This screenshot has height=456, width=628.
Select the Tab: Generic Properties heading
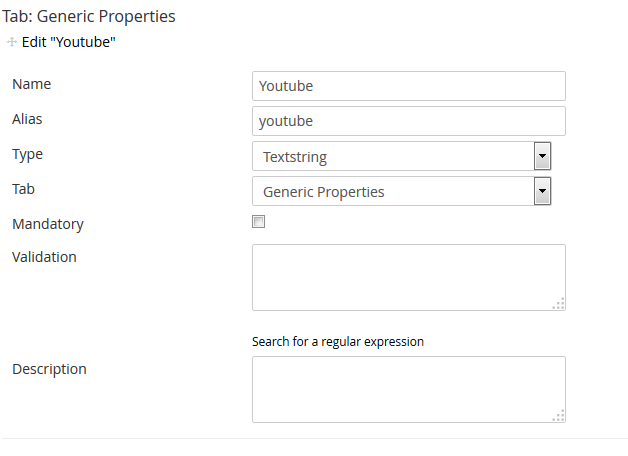tap(89, 16)
